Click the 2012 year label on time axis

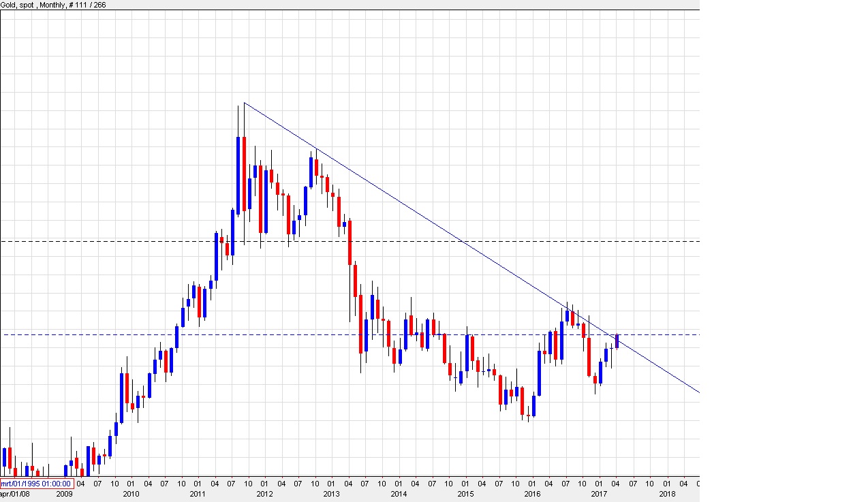point(264,494)
